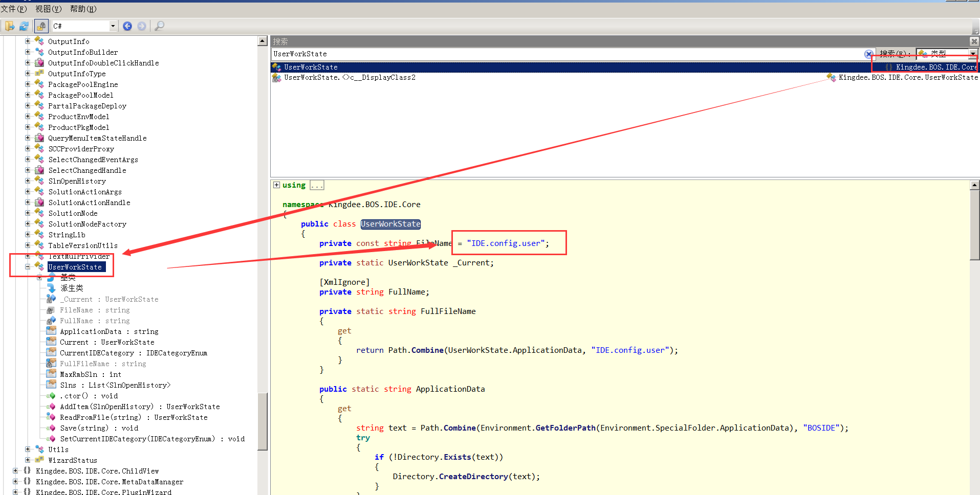Open the 帮助(H) menu
The image size is (980, 495).
pyautogui.click(x=83, y=9)
